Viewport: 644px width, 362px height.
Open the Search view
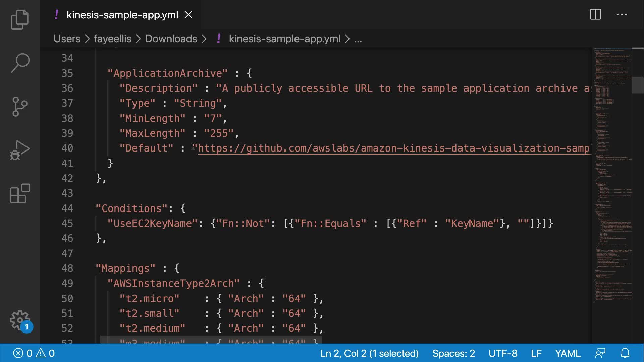pos(20,63)
